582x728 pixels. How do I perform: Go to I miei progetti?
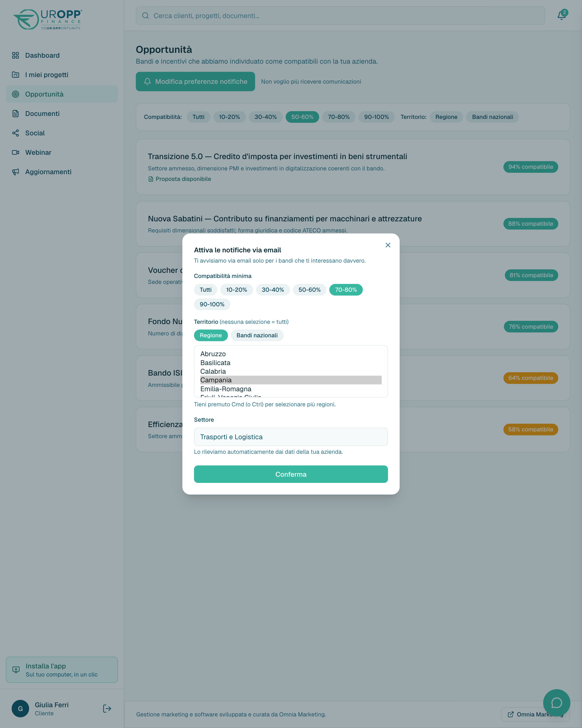coord(62,75)
